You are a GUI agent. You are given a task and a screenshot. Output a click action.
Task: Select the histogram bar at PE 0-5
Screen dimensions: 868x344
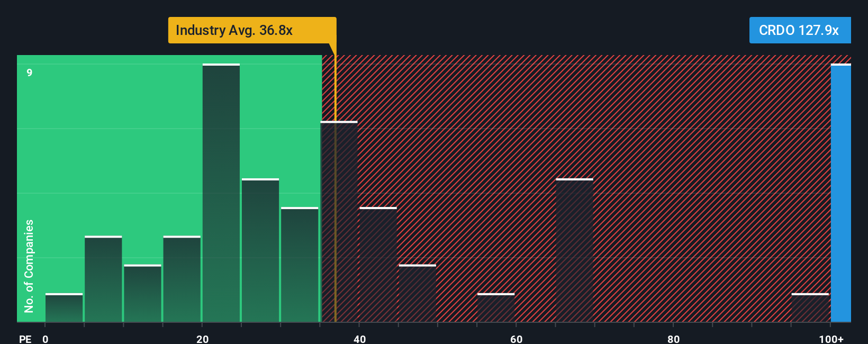(64, 307)
